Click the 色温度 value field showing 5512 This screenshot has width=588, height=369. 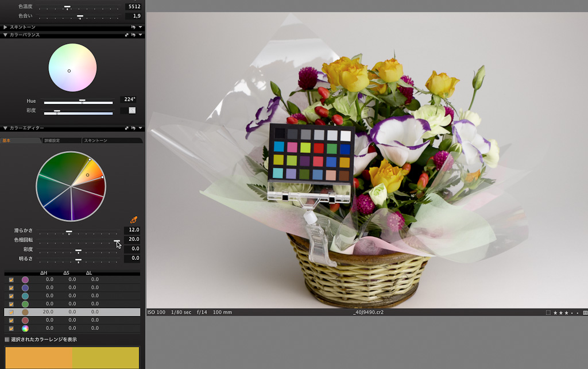click(133, 7)
